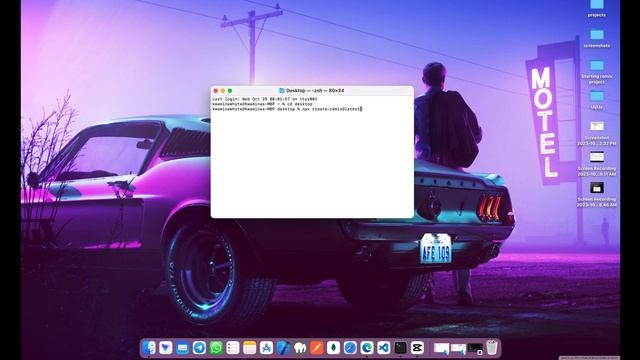Select the Screen Recording 9.11 AM file

pyautogui.click(x=596, y=164)
